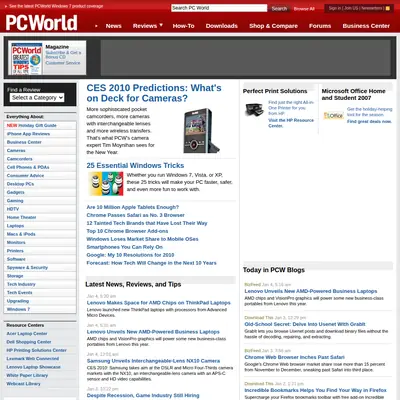Click Find great deals now link
Screen dimensions: 400x400
point(369,121)
